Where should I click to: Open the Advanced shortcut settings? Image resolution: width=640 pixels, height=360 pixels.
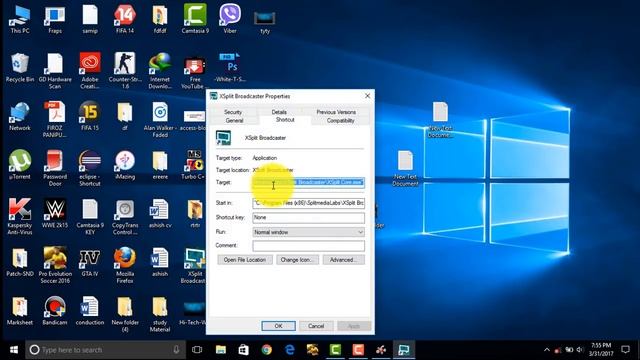344,260
